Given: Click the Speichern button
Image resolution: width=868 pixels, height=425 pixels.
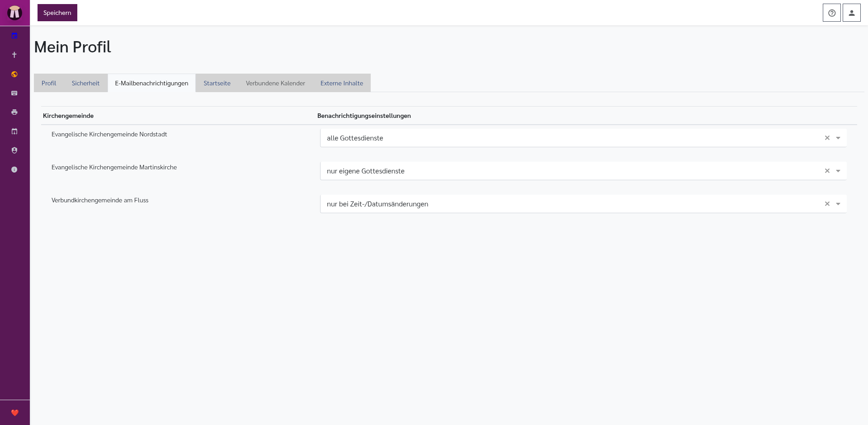Looking at the screenshot, I should point(57,13).
